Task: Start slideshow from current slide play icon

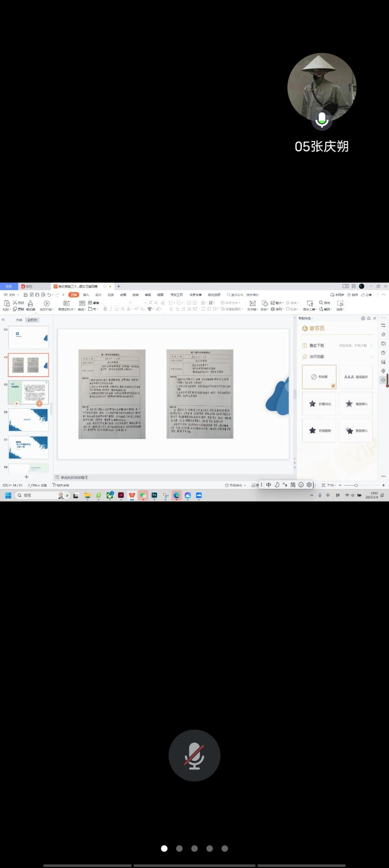Action: 47,303
